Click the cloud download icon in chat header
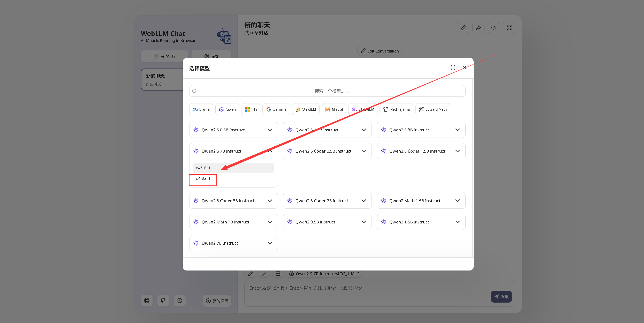The height and width of the screenshot is (323, 644). 494,28
